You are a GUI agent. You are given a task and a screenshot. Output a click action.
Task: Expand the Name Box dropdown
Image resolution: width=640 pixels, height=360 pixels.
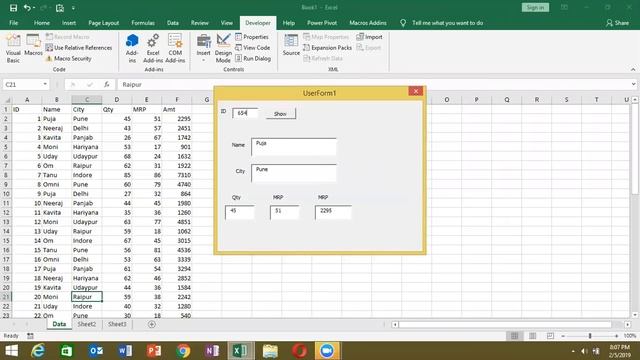(45, 84)
